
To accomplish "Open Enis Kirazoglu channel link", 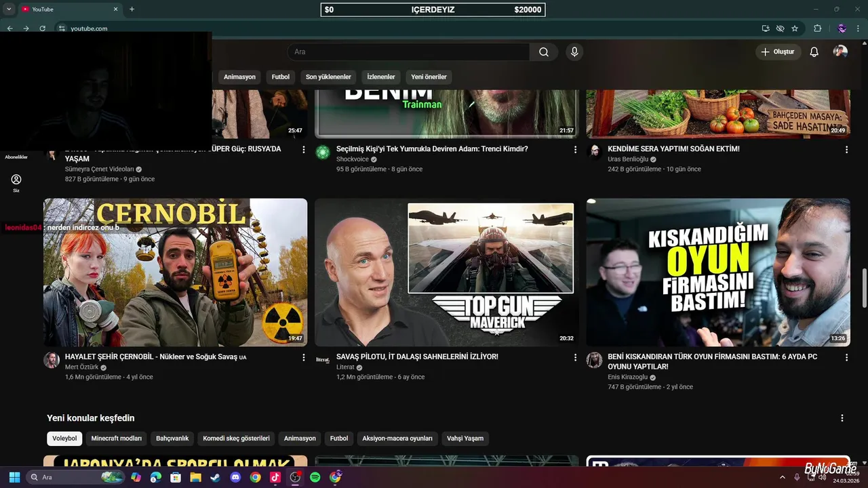I will coord(627,378).
